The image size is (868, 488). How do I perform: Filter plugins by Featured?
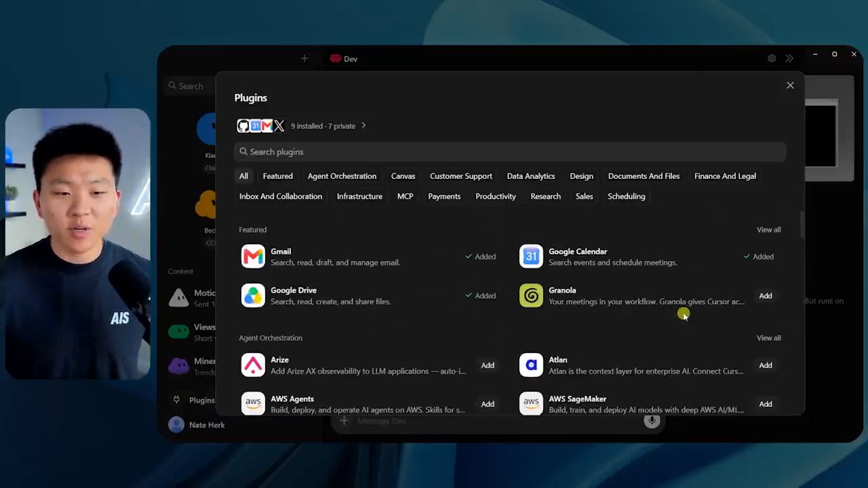pos(278,176)
